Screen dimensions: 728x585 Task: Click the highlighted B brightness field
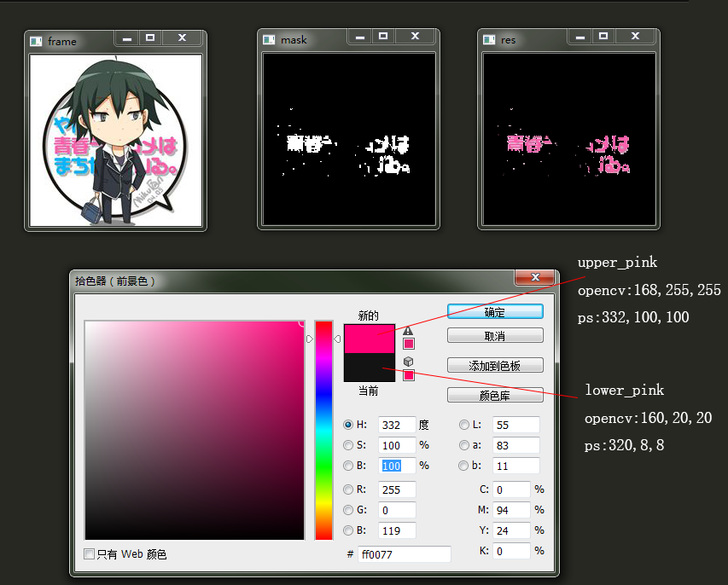397,466
